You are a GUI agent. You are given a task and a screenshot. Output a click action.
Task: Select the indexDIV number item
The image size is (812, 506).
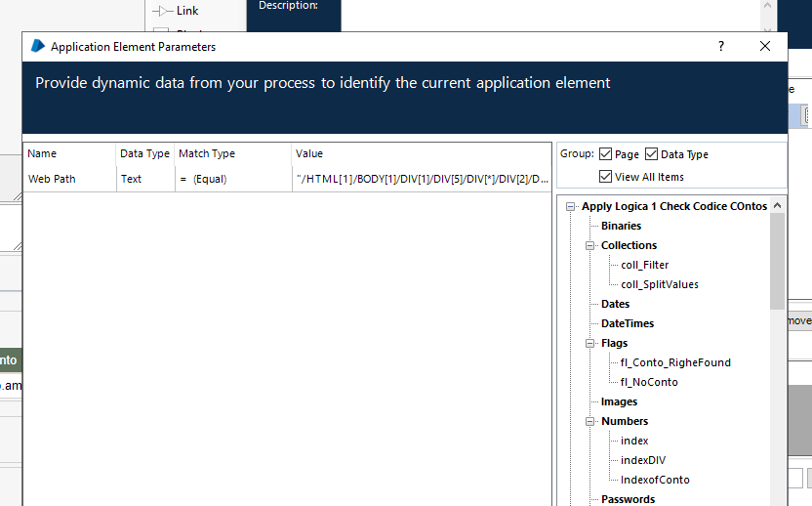click(x=643, y=460)
